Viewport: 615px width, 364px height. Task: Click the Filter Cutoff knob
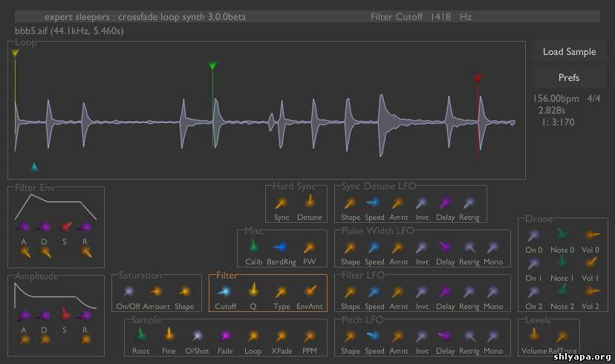click(x=225, y=292)
